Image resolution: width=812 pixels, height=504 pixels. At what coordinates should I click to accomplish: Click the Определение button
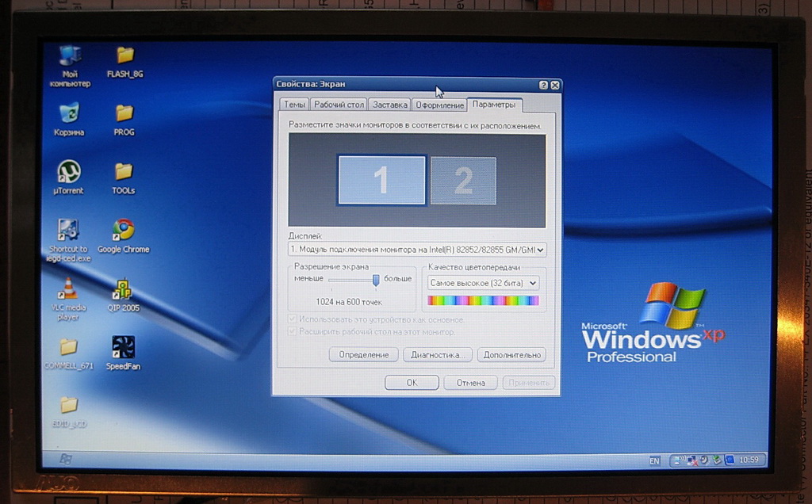(x=363, y=355)
